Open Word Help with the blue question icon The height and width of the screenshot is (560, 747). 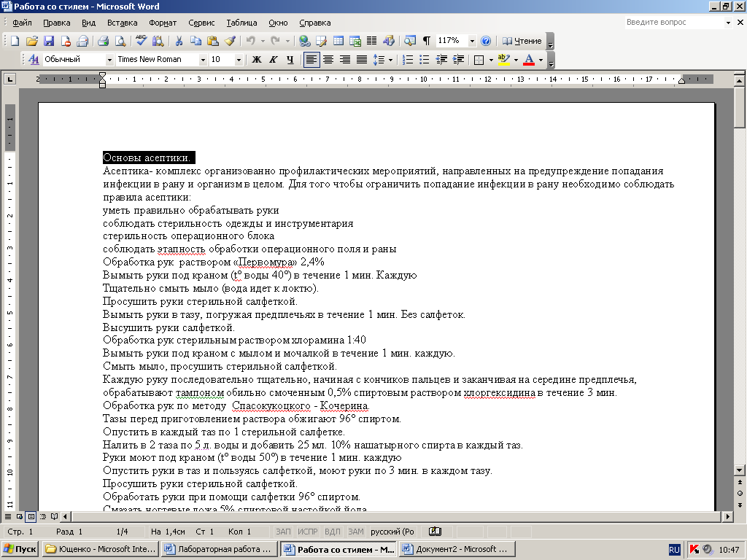[x=486, y=41]
